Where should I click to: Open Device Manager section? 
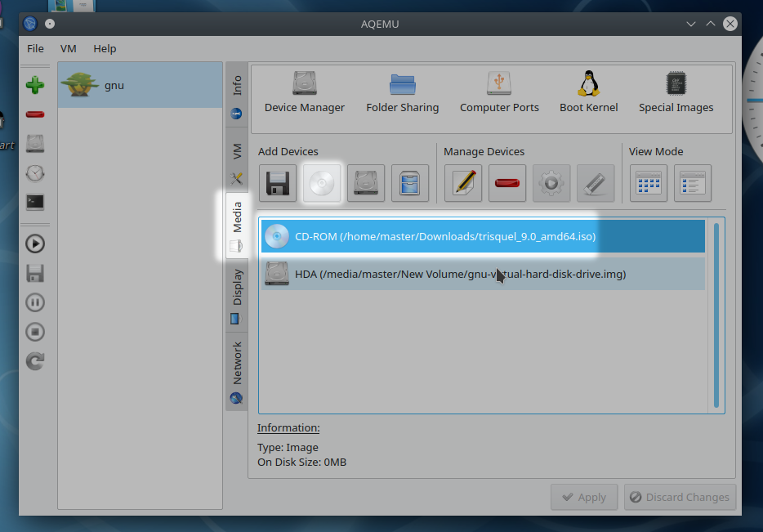click(305, 92)
